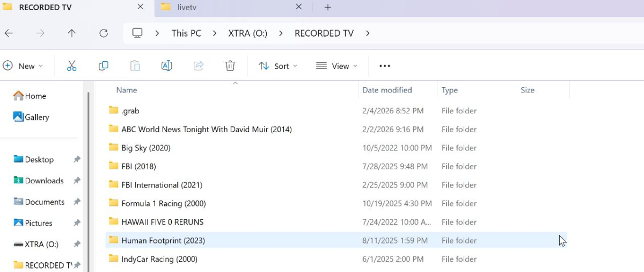Open the View dropdown menu

point(336,66)
